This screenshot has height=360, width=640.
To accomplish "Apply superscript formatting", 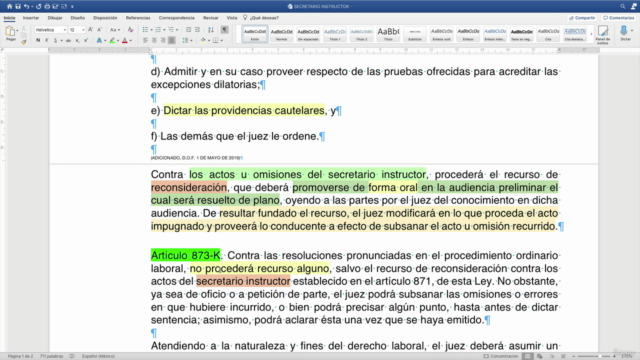I will [86, 40].
